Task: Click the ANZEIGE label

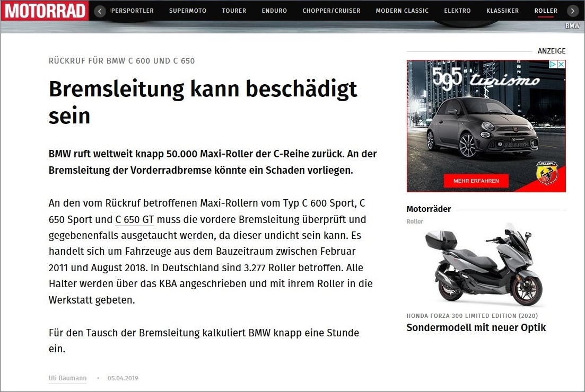Action: 552,51
